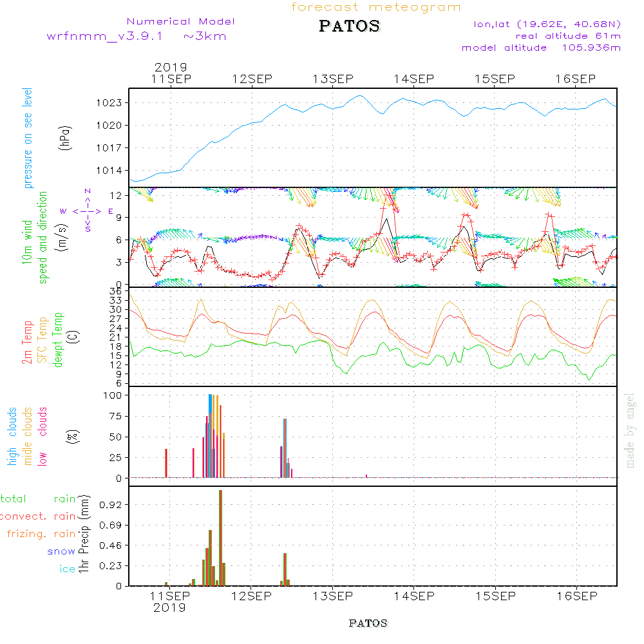The width and height of the screenshot is (644, 644).
Task: Click the 36 temperature axis value
Action: tap(115, 291)
